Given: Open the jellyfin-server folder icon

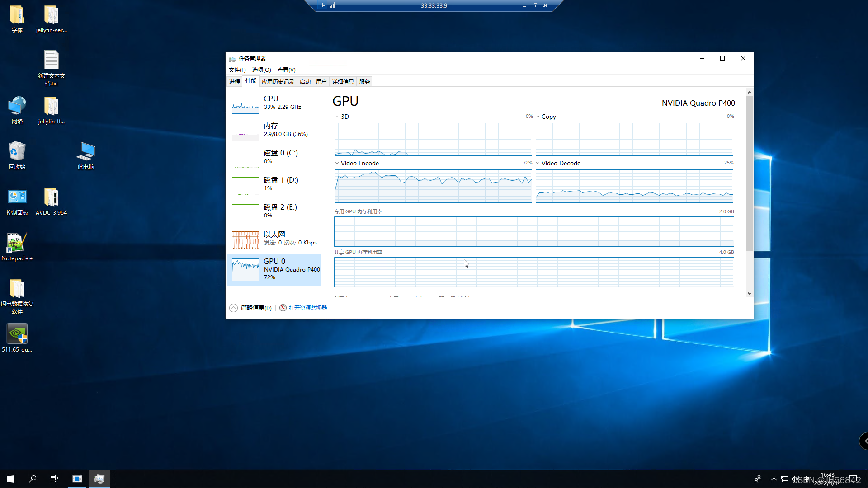Looking at the screenshot, I should point(51,16).
